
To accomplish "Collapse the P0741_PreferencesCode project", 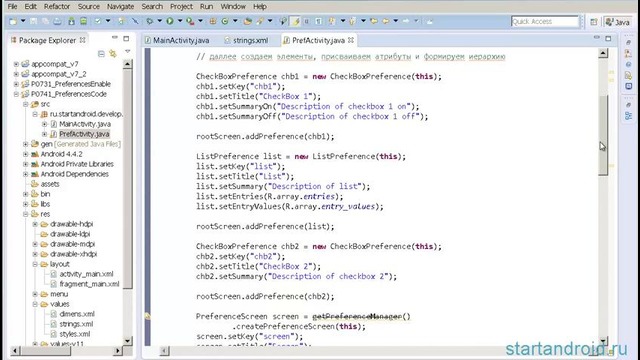I will click(16, 94).
